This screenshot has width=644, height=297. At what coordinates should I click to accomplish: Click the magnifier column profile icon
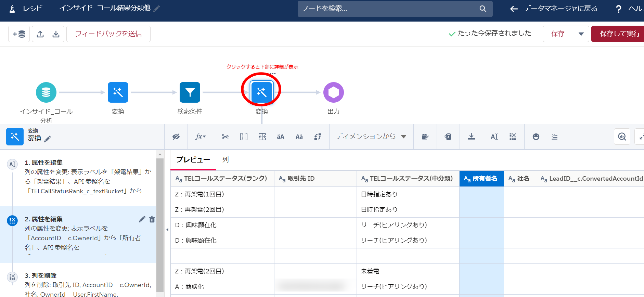pos(622,137)
